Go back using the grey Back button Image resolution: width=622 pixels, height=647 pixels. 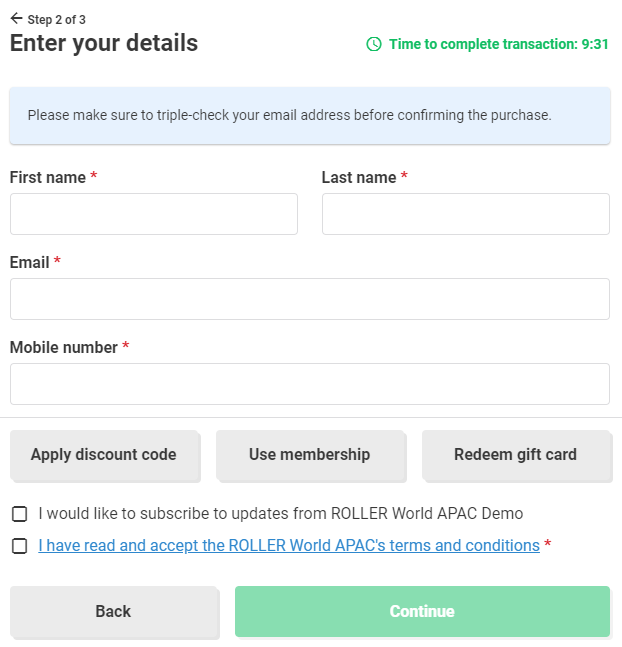click(x=113, y=611)
